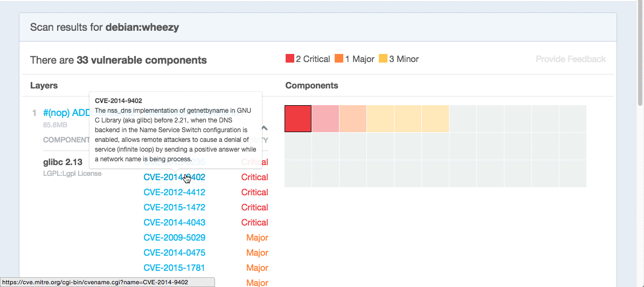Click the red Critical legend square
This screenshot has width=644, height=287.
coord(289,59)
